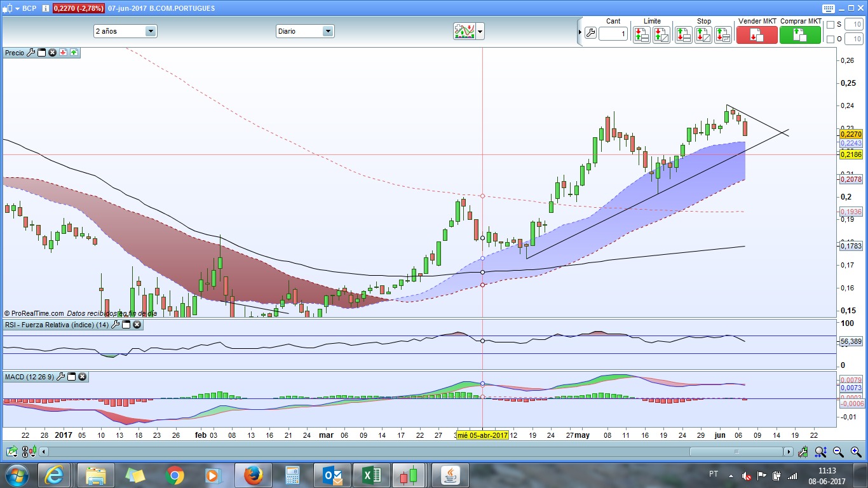868x488 pixels.
Task: Maximize the RSI panel window toggle
Action: (126, 325)
